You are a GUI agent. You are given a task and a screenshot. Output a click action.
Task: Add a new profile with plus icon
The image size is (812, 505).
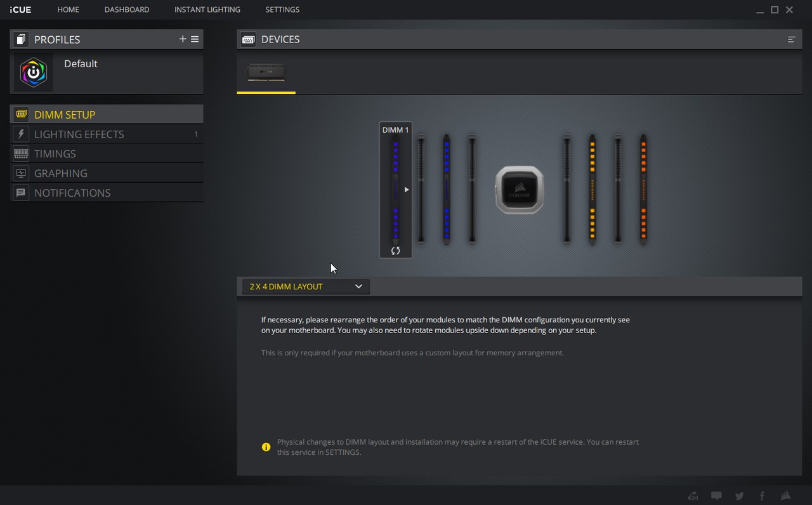[183, 39]
